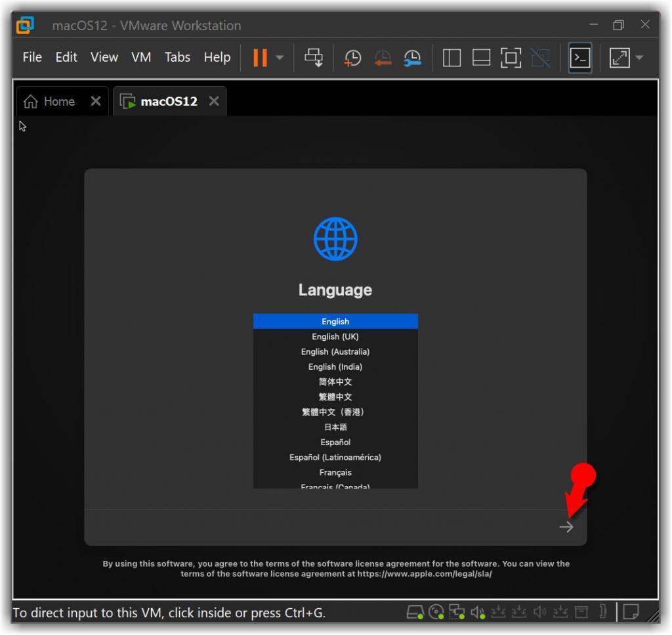The width and height of the screenshot is (672, 635).
Task: Click the continue arrow button
Action: [566, 527]
